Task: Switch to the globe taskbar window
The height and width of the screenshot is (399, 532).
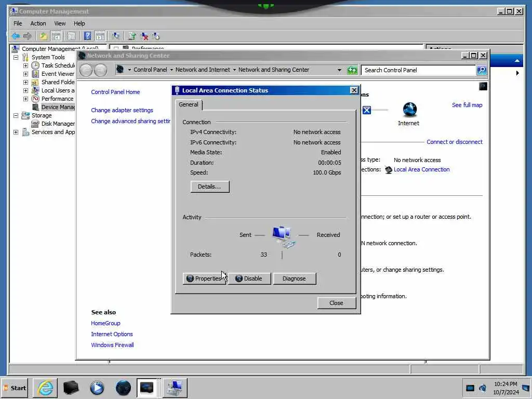Action: coord(123,388)
